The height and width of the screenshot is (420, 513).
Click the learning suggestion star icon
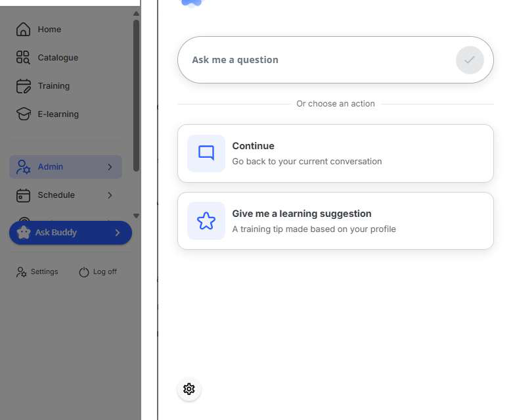[206, 221]
